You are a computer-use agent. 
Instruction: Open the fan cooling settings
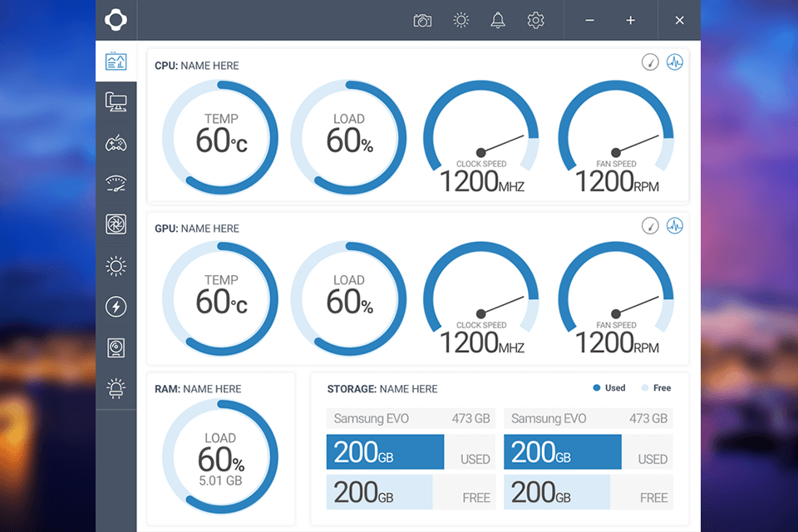(x=116, y=224)
